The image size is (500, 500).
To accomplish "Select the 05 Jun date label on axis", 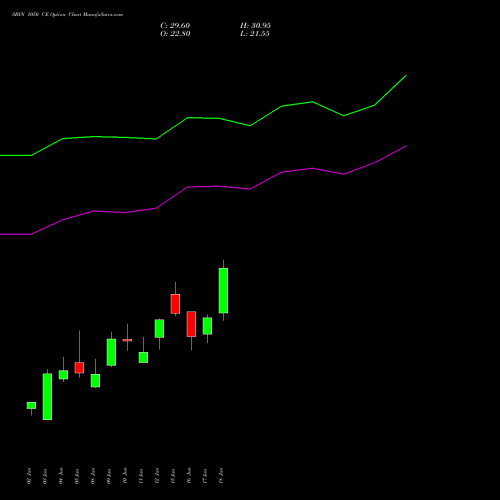I will point(77,476).
